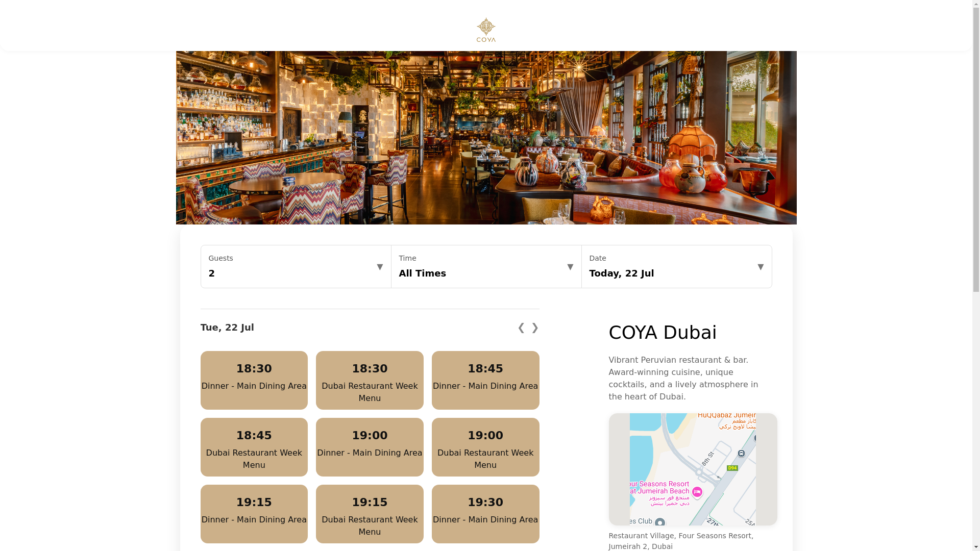
Task: Choose 19:30 Dinner - Main Dining Area slot
Action: (x=485, y=514)
